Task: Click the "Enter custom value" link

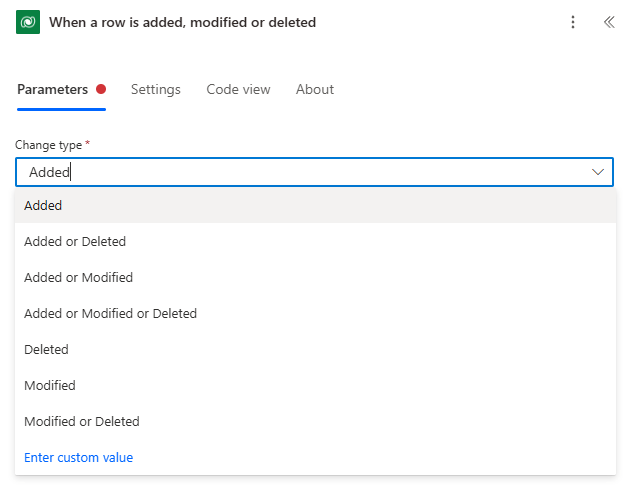Action: (78, 457)
